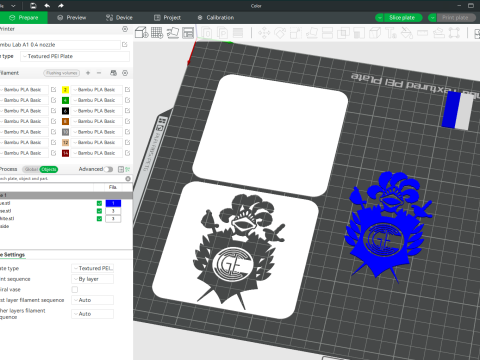This screenshot has height=360, width=480.
Task: Switch to the Prepare tab
Action: point(24,18)
